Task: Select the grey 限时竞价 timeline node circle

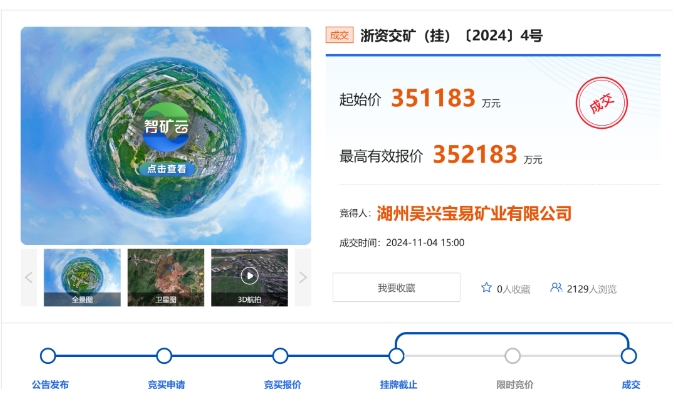Action: 513,355
